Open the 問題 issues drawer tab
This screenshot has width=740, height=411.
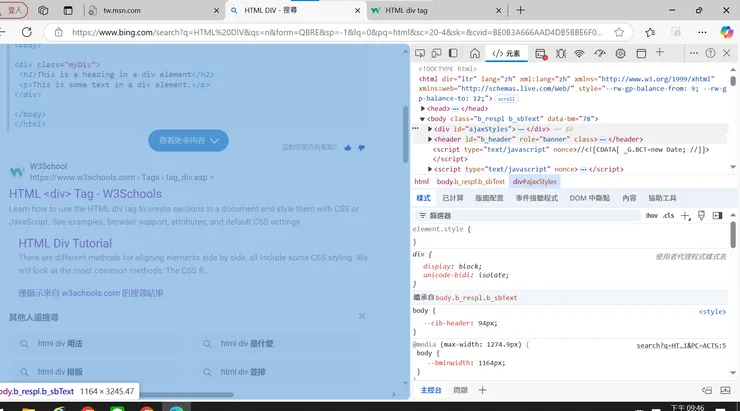click(460, 390)
